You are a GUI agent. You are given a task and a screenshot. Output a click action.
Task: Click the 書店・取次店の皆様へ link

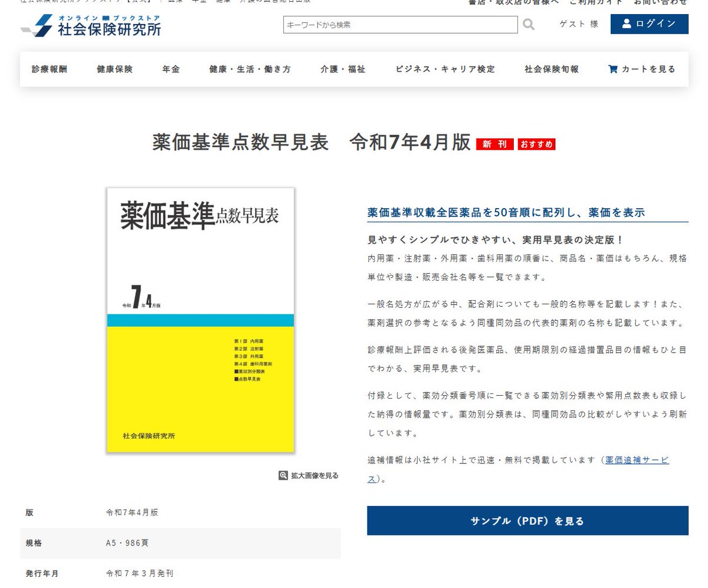(513, 2)
